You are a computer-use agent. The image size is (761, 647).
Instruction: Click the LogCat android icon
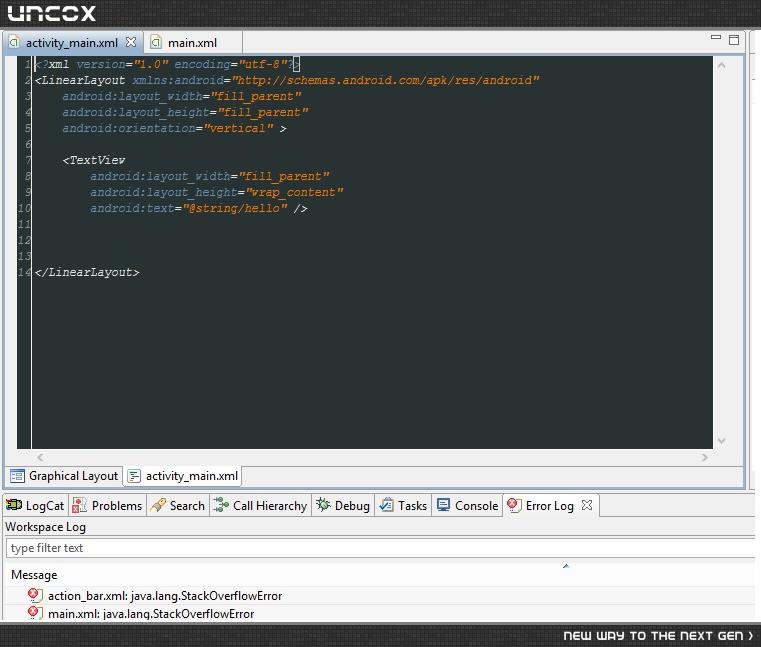click(x=14, y=505)
